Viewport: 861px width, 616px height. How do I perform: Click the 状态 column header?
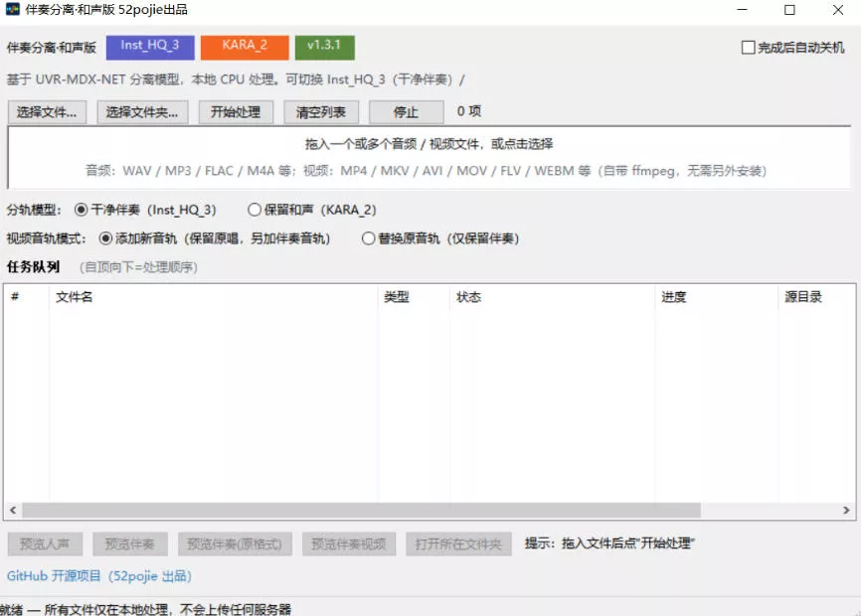(552, 297)
